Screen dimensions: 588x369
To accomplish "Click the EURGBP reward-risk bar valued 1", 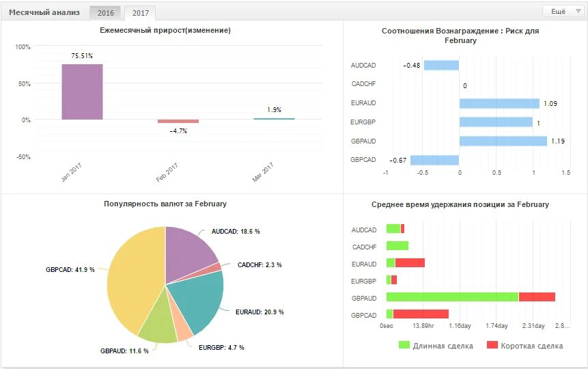I will click(x=496, y=122).
